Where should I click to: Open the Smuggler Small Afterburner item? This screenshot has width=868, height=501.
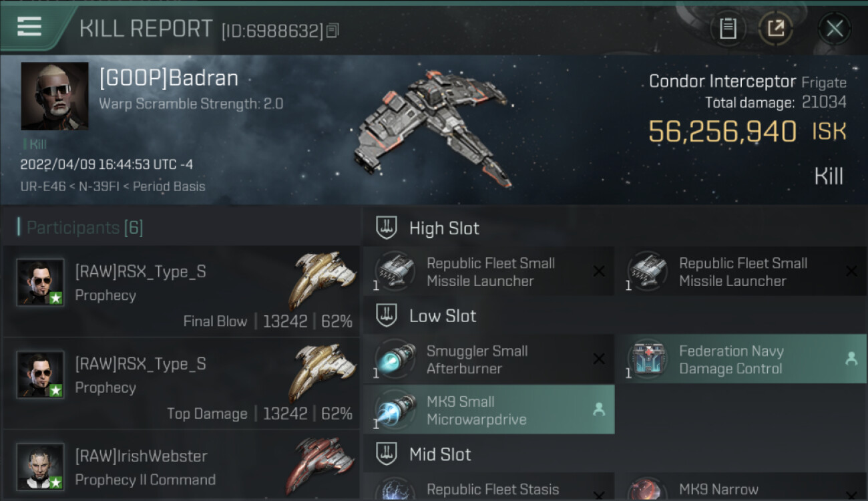489,359
